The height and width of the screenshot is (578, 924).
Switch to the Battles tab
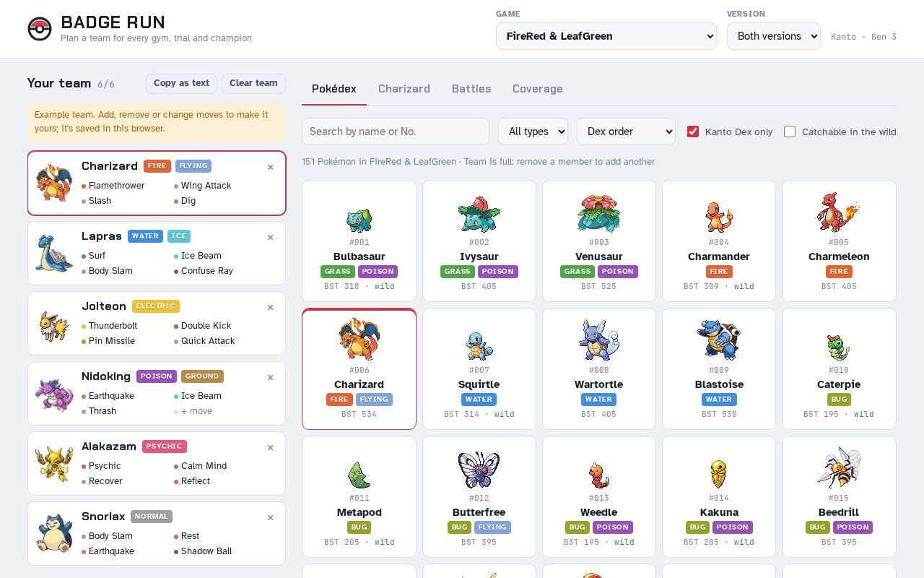471,89
